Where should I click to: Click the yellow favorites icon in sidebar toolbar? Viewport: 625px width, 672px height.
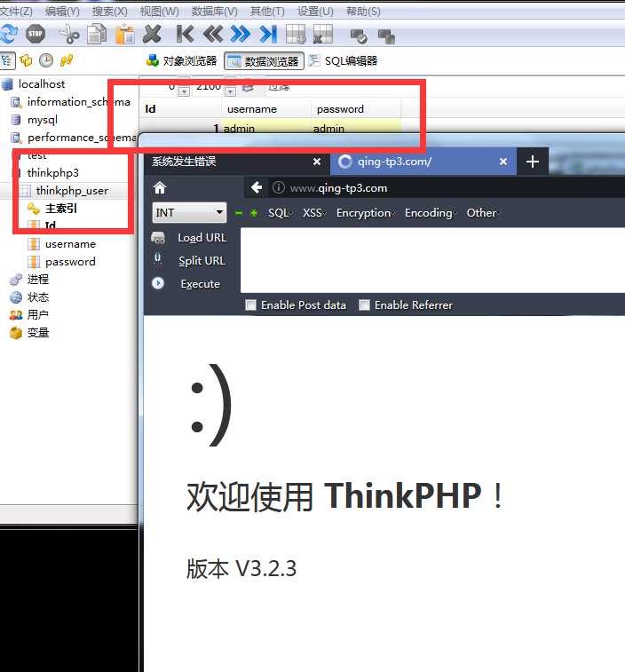click(26, 60)
